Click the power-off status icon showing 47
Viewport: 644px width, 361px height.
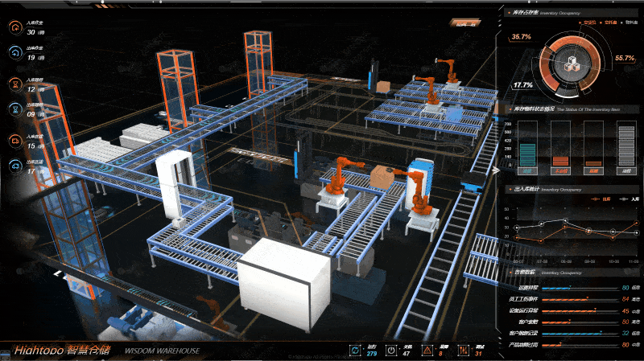[392, 351]
